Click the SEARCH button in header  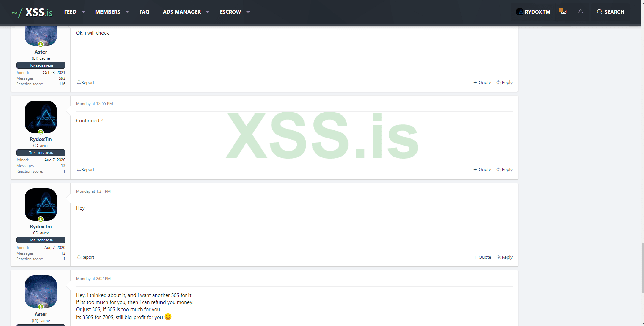click(610, 12)
